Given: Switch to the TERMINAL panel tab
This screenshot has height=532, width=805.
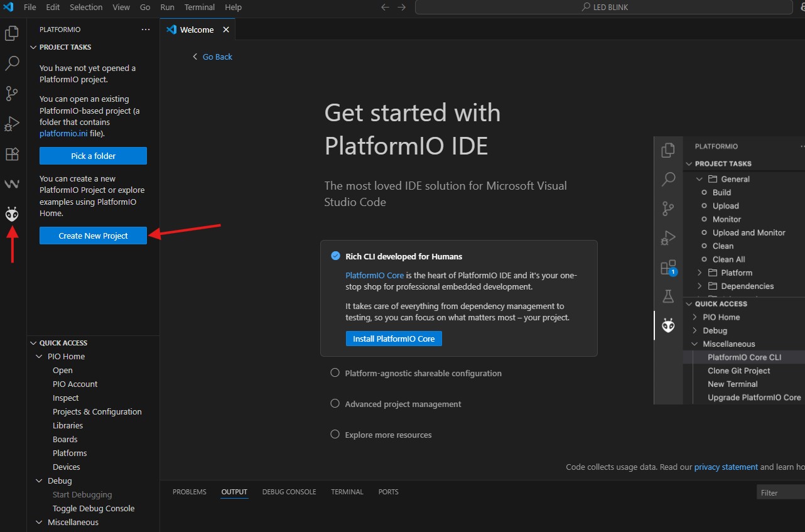Looking at the screenshot, I should (x=347, y=492).
